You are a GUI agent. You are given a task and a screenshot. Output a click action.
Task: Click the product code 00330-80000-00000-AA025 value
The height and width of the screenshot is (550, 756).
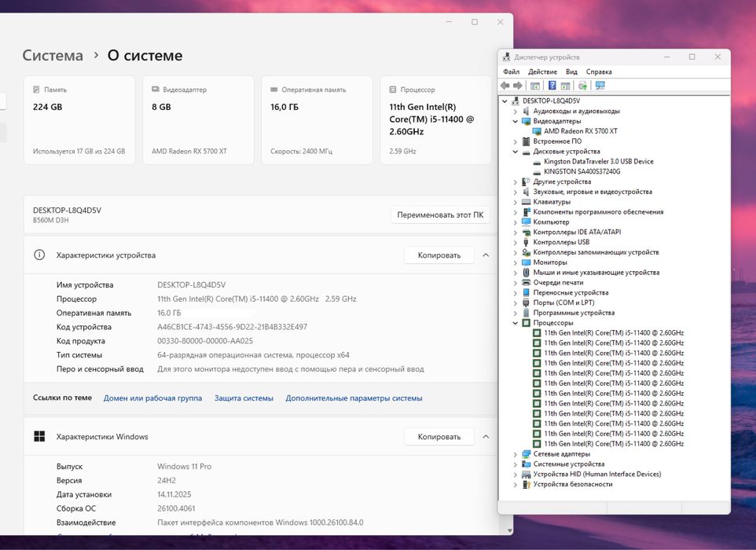pos(205,341)
